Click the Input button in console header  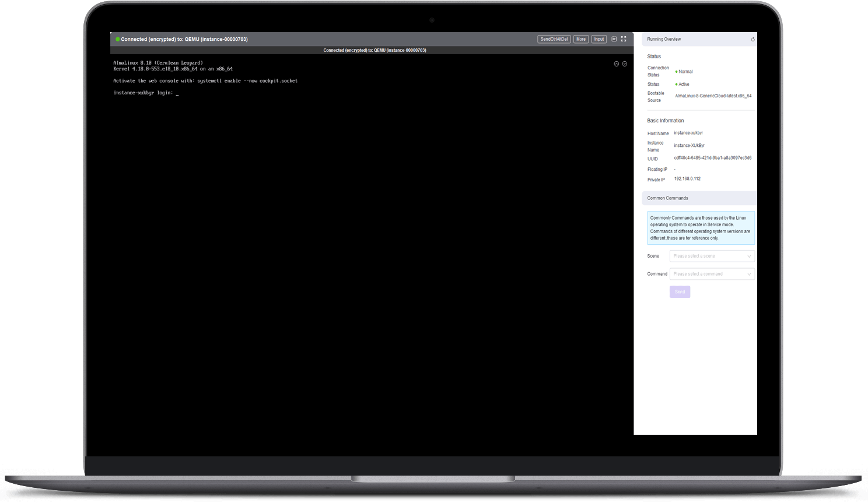(599, 39)
